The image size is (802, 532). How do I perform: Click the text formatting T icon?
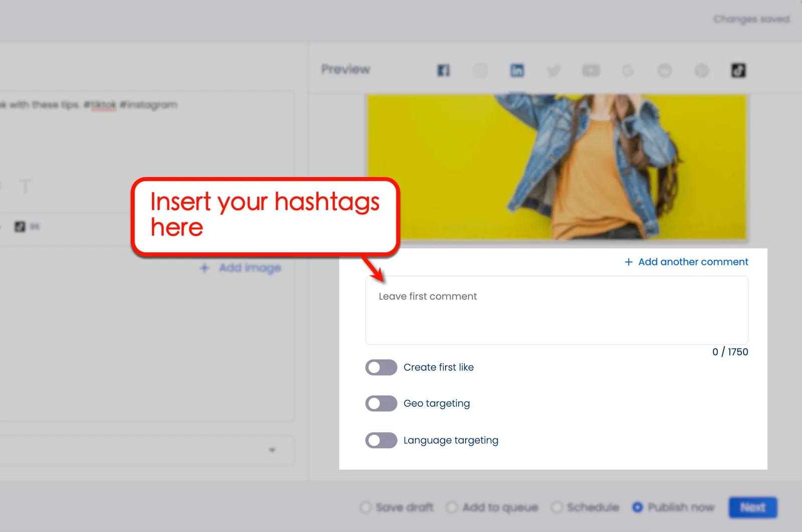25,187
